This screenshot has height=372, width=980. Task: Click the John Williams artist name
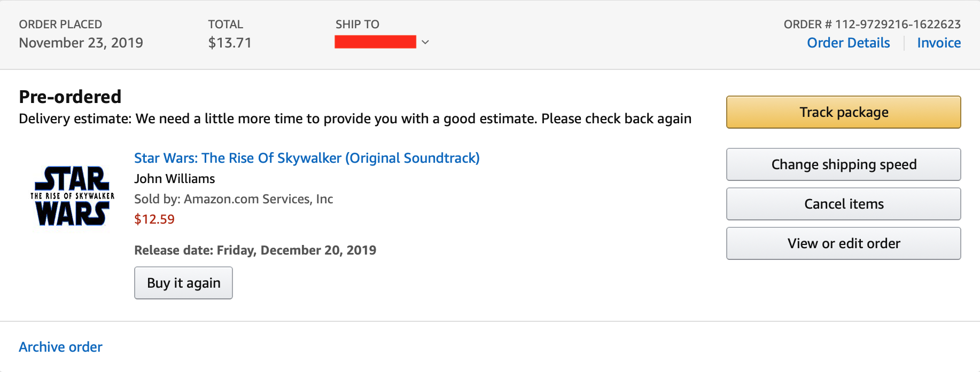(174, 179)
